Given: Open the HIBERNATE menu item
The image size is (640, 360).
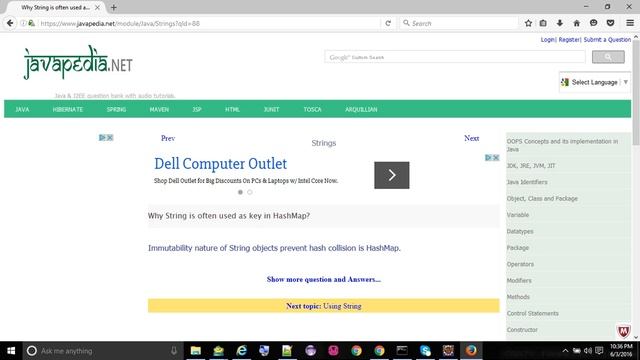Looking at the screenshot, I should 68,109.
